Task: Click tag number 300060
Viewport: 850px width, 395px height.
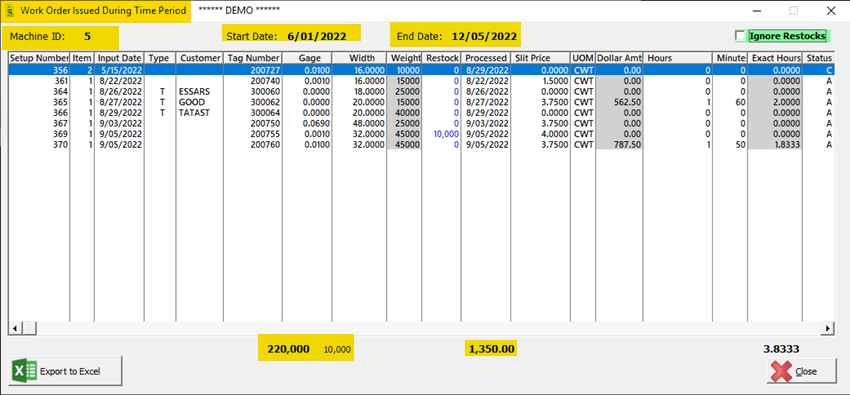Action: pyautogui.click(x=265, y=92)
